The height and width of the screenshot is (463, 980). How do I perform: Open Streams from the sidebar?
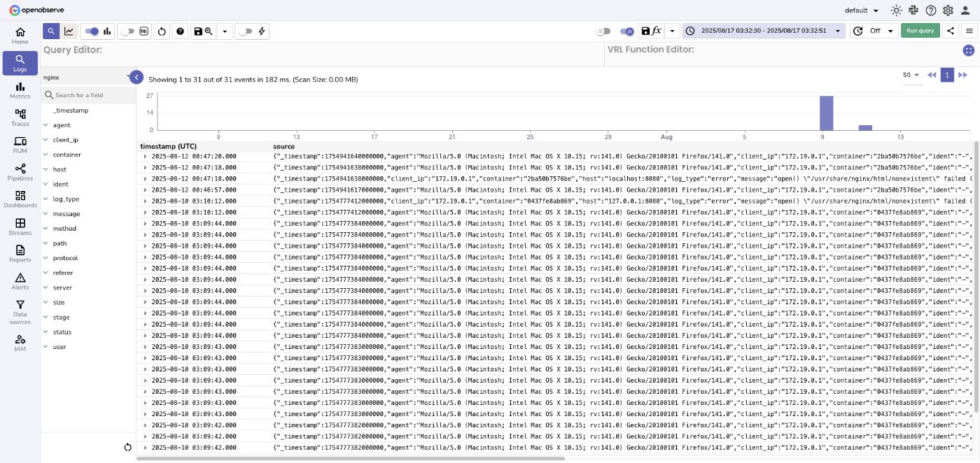coord(20,227)
